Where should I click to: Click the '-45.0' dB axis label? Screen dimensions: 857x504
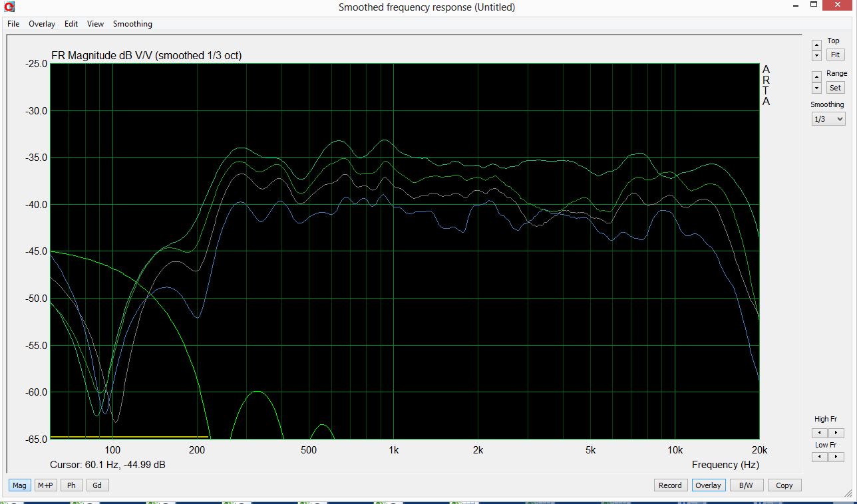click(x=37, y=251)
